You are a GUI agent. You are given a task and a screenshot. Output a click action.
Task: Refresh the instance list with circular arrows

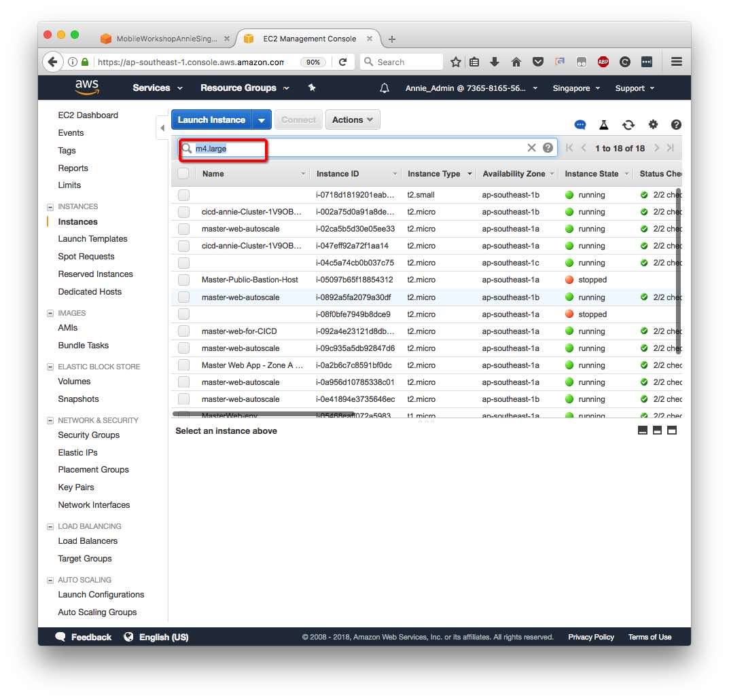(628, 124)
